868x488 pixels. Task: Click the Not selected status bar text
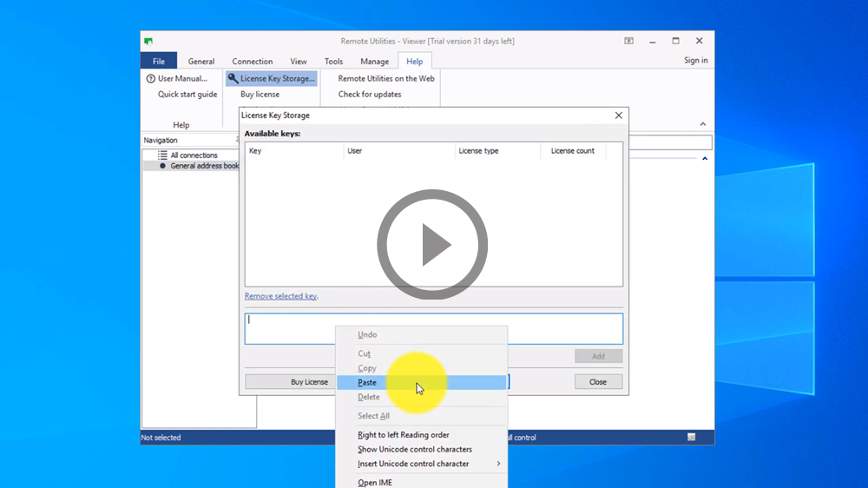(x=161, y=438)
